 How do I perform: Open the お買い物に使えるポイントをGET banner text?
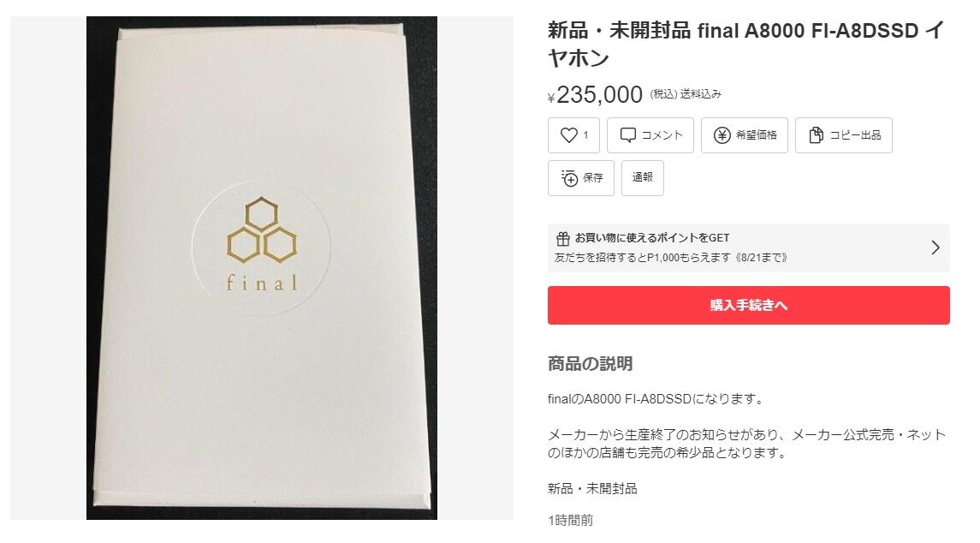click(652, 238)
